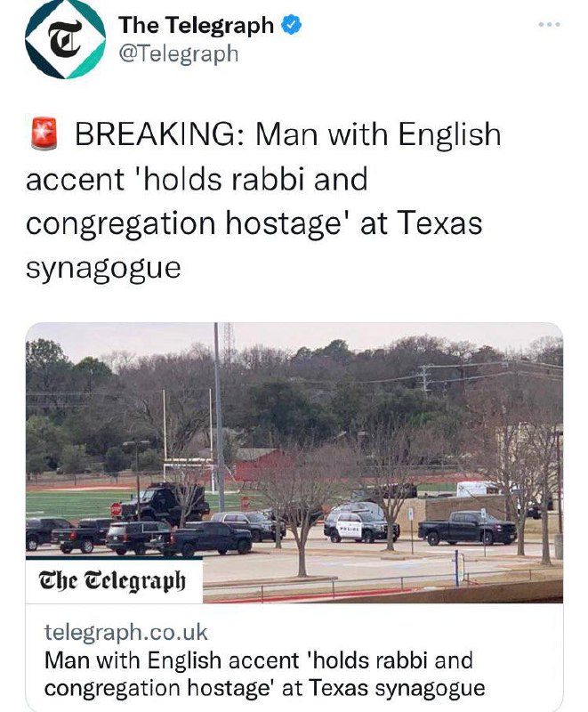Open article headline in link card
The image size is (588, 712).
pos(264,674)
